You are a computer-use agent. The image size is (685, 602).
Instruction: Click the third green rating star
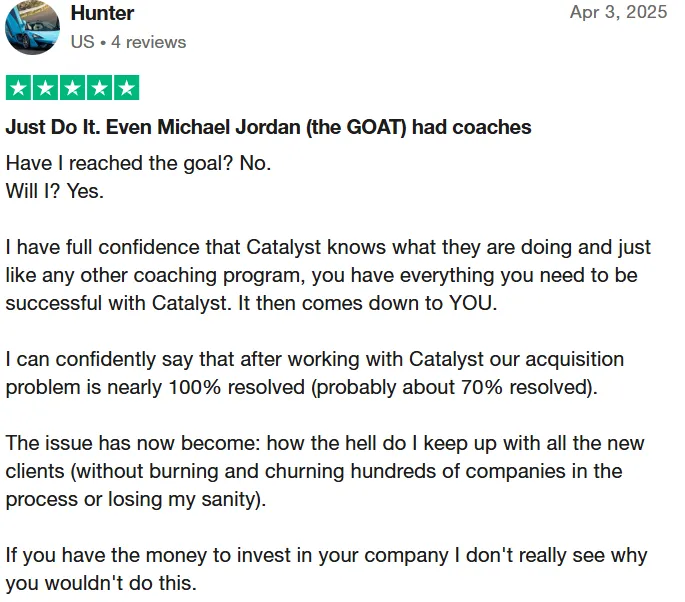(x=73, y=88)
